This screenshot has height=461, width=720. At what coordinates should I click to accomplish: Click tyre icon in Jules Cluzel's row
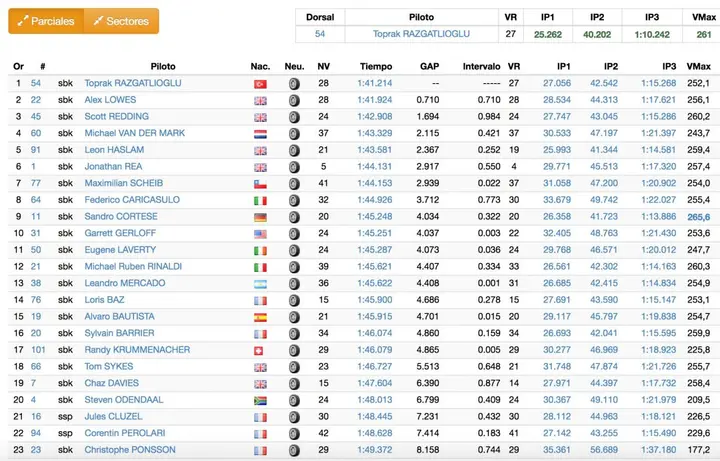pyautogui.click(x=294, y=417)
